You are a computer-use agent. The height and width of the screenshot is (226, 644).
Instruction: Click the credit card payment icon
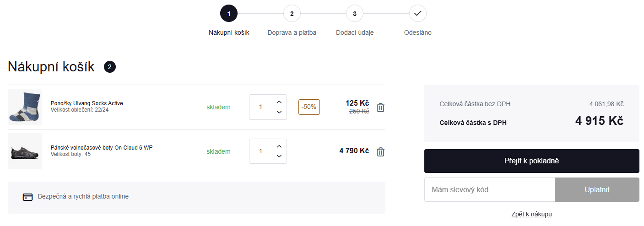click(x=27, y=197)
